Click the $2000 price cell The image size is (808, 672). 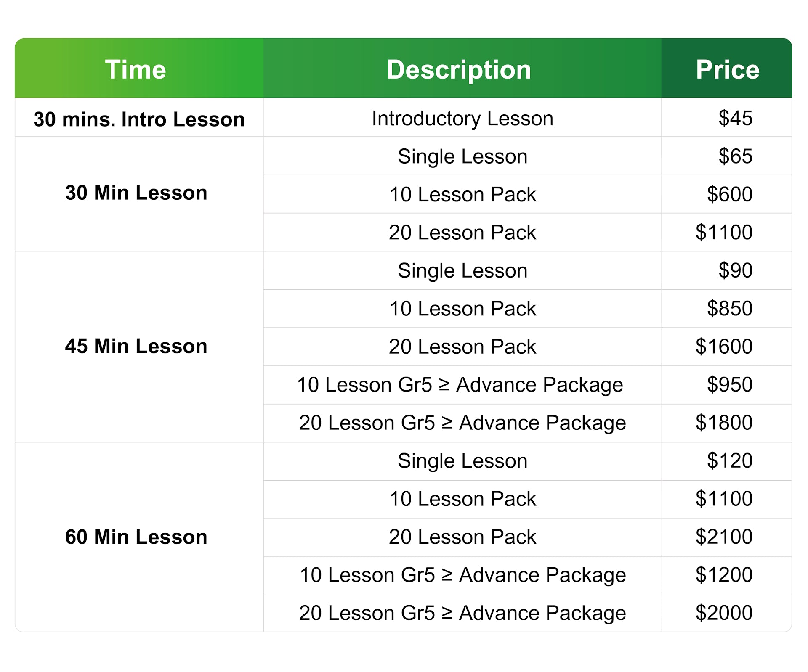[724, 613]
